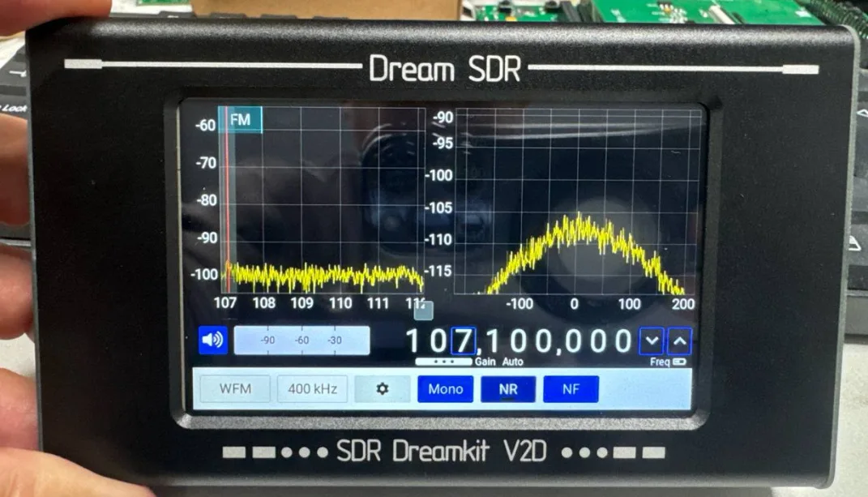Tap the -30 mark on the level meter
Screen dimensions: 868x497
click(x=335, y=341)
